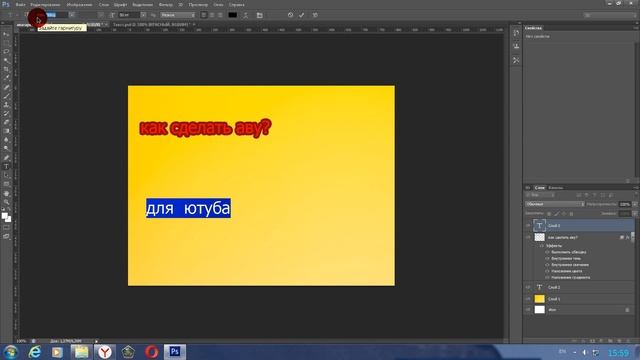Hide the 'как сделать аву?' layer
The image size is (640, 360).
pos(528,237)
